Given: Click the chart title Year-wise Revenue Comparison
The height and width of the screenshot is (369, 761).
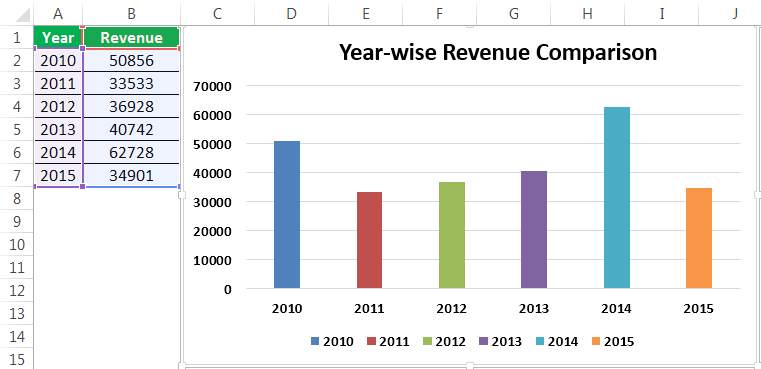Looking at the screenshot, I should tap(497, 52).
